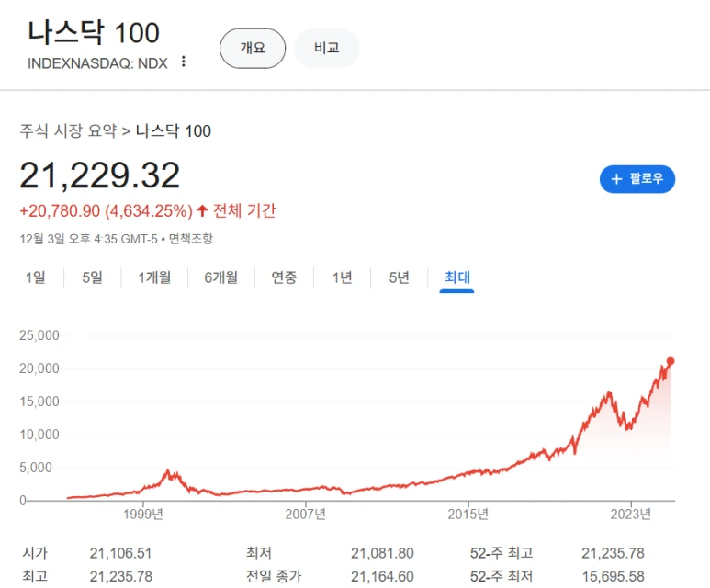Select the 최대 maximum range tab
Screen dimensions: 710x588
point(456,277)
